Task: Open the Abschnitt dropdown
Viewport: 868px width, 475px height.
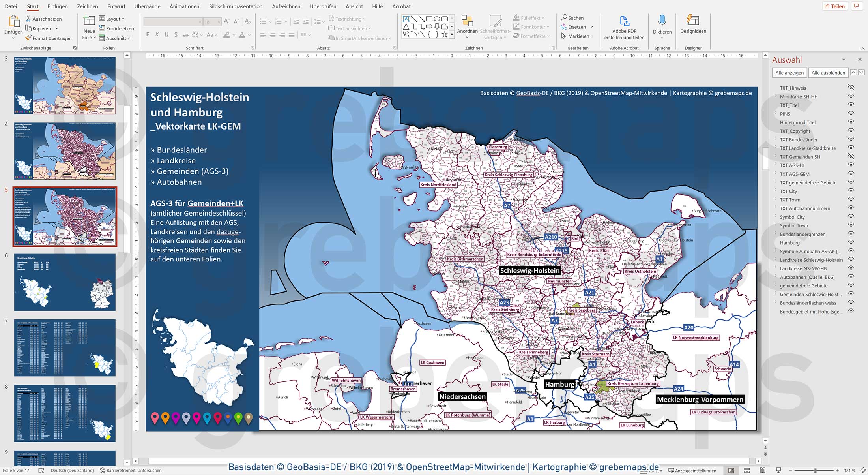Action: (x=114, y=38)
